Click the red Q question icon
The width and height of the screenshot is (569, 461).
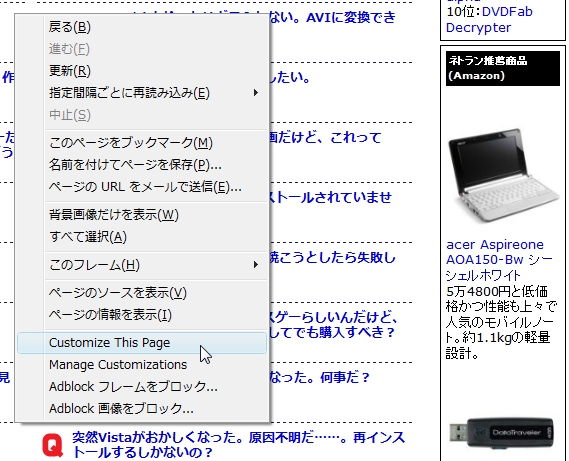click(53, 445)
